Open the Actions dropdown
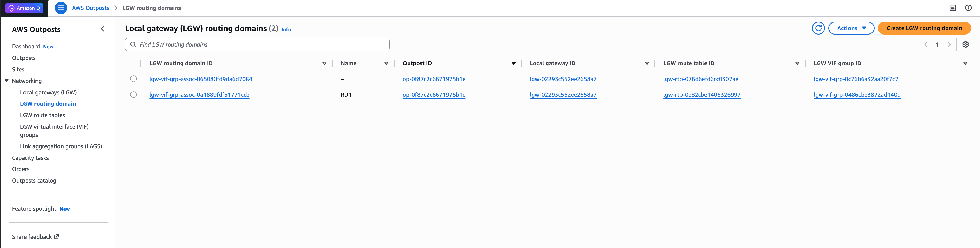This screenshot has height=248, width=980. click(851, 28)
